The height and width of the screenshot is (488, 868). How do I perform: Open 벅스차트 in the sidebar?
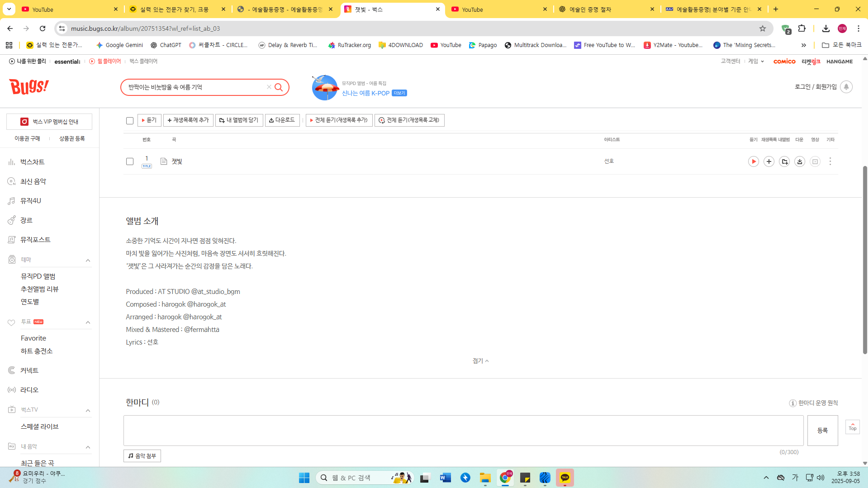(32, 162)
